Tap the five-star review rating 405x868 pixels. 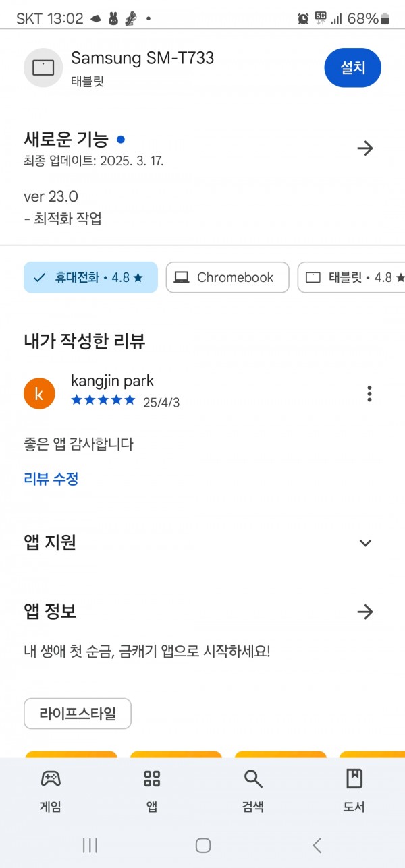[x=103, y=400]
